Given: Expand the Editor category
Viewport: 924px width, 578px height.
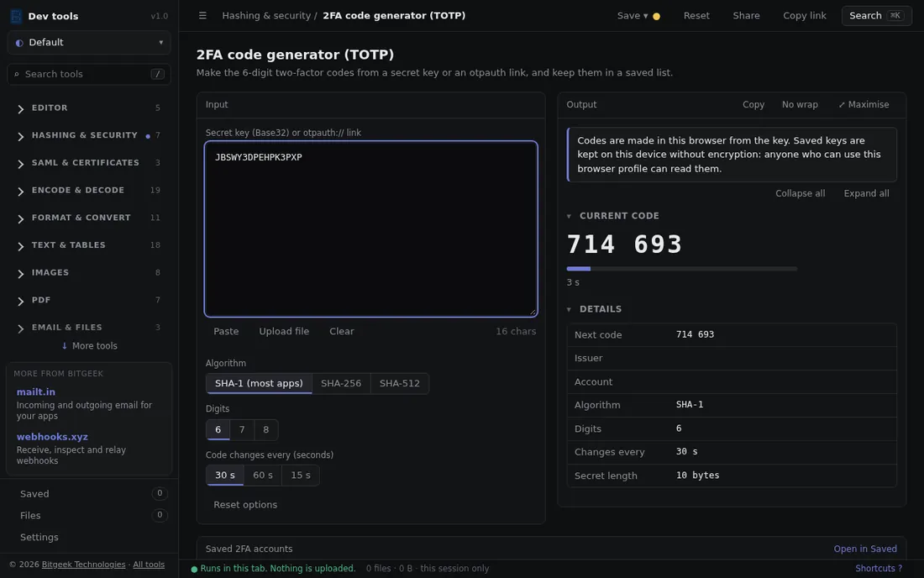Looking at the screenshot, I should tap(89, 108).
